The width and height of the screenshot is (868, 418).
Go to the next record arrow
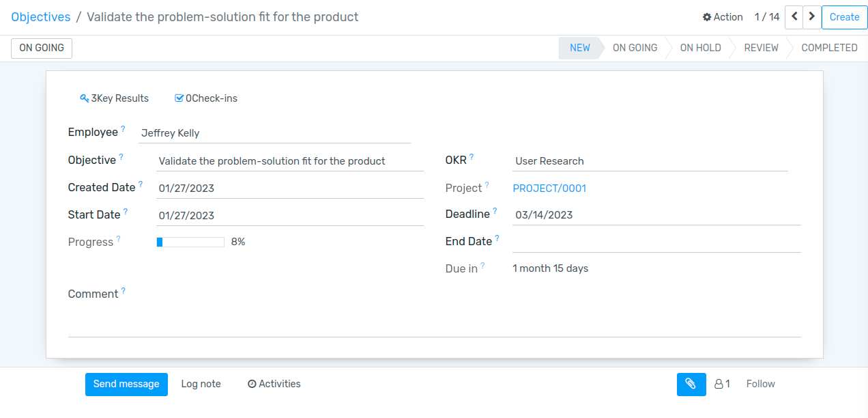[x=811, y=17]
